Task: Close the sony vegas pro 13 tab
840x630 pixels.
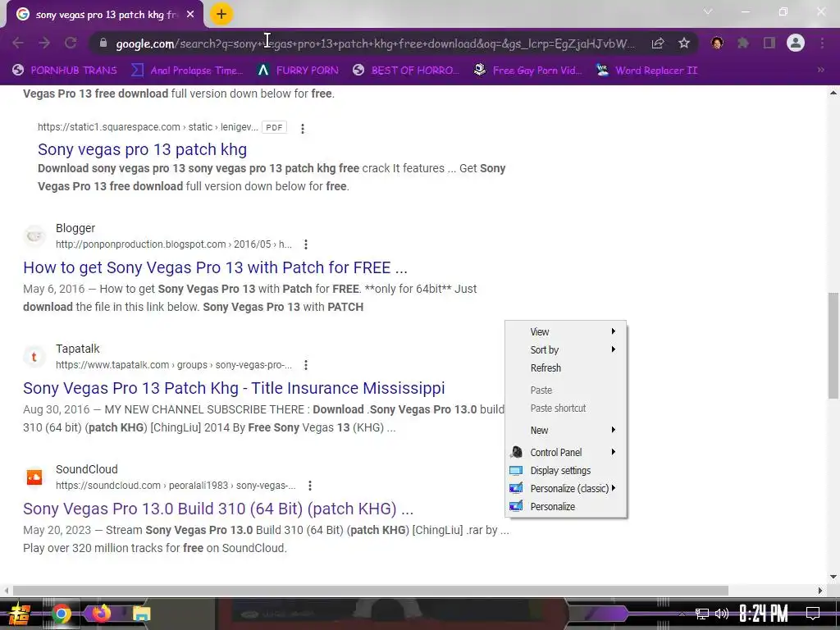Action: tap(190, 15)
